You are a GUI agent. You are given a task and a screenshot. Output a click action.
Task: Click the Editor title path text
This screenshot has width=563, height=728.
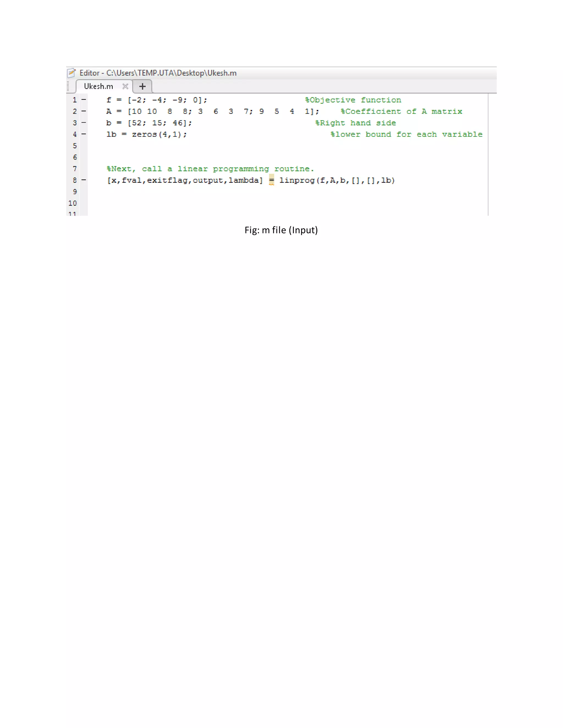coord(158,73)
